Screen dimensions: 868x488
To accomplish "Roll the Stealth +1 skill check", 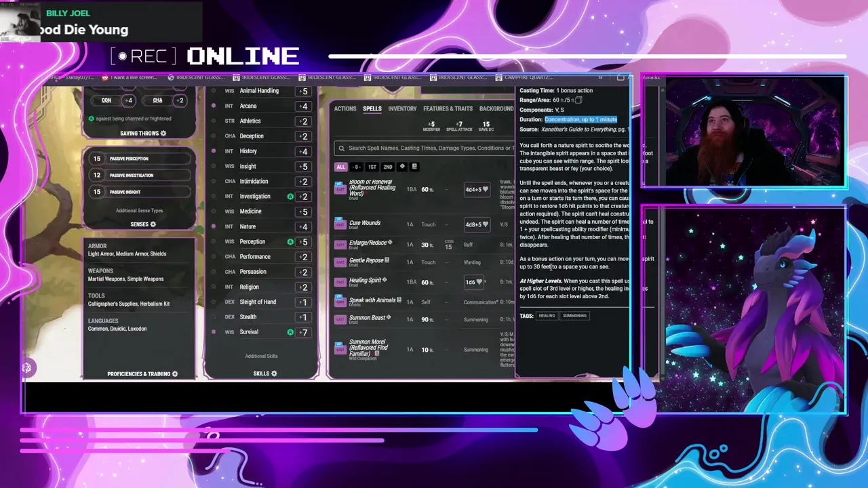I will (304, 317).
